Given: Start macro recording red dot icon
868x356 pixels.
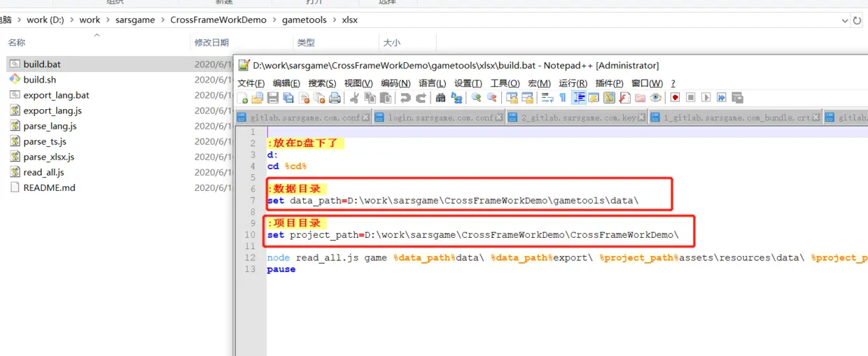Looking at the screenshot, I should [675, 98].
